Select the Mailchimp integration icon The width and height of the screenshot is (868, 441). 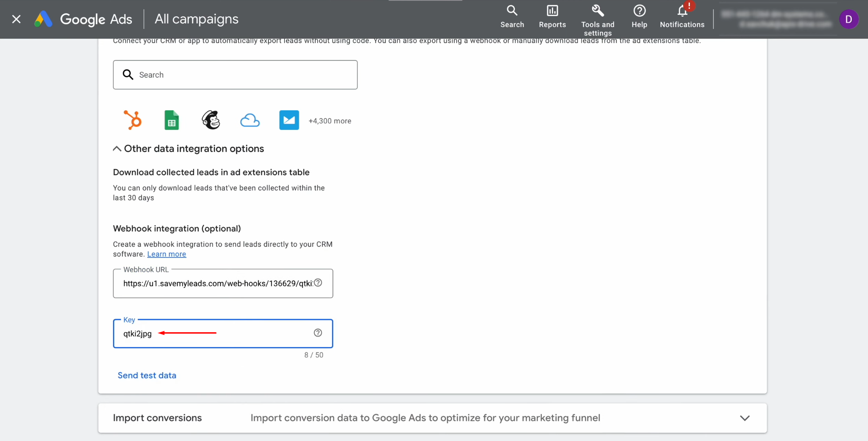211,120
